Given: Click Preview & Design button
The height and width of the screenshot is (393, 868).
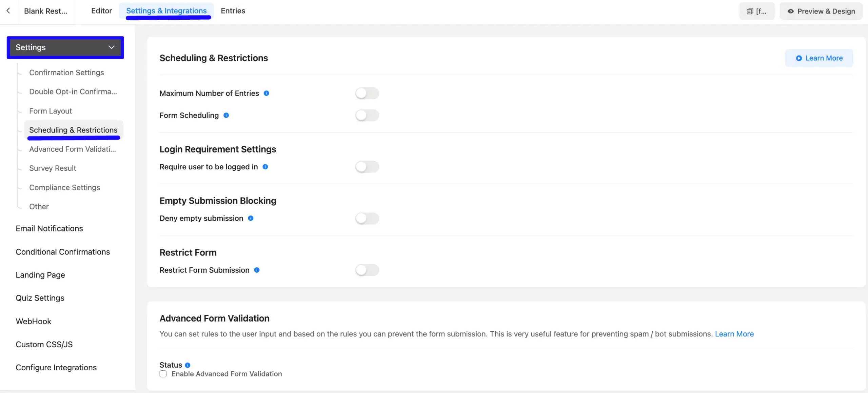Looking at the screenshot, I should [x=821, y=11].
